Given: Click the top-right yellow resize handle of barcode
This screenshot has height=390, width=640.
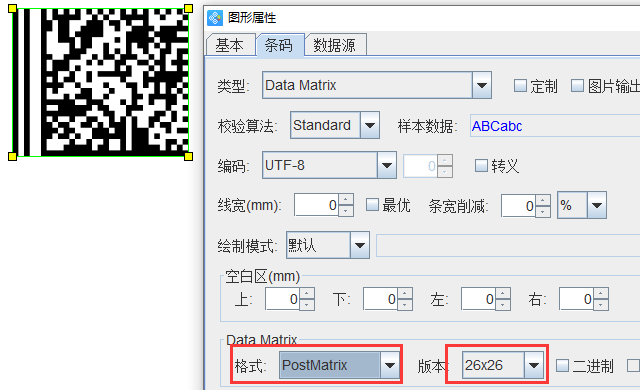Looking at the screenshot, I should (x=188, y=9).
